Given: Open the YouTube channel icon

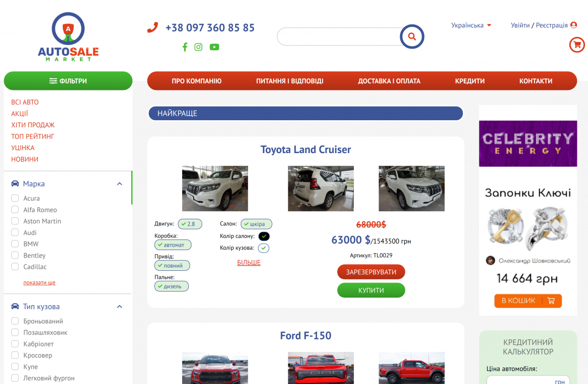Looking at the screenshot, I should pos(215,47).
